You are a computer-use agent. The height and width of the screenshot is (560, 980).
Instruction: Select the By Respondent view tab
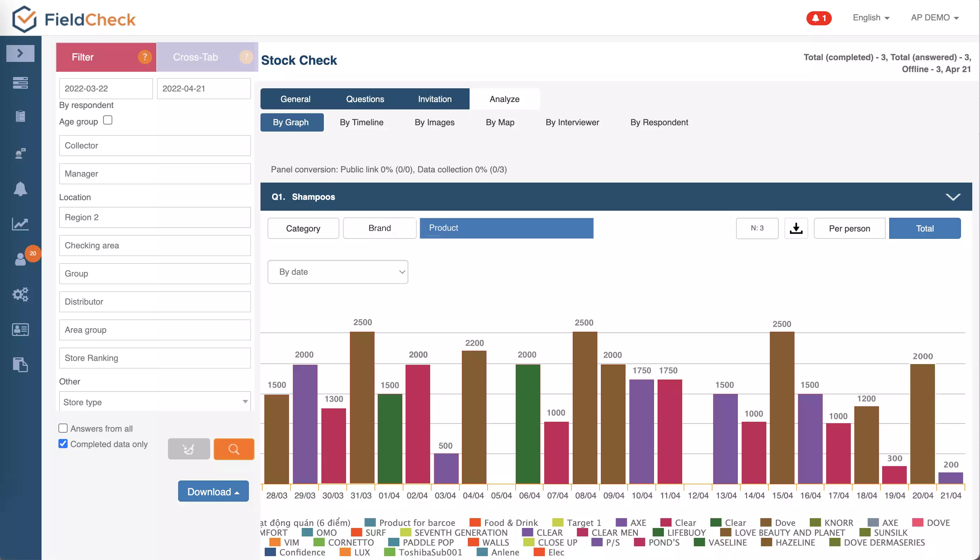[x=659, y=122]
